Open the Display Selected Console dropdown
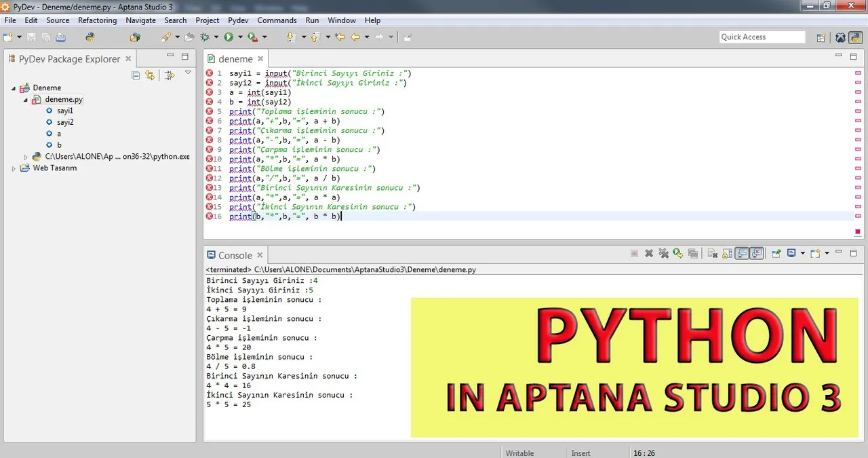 click(803, 253)
